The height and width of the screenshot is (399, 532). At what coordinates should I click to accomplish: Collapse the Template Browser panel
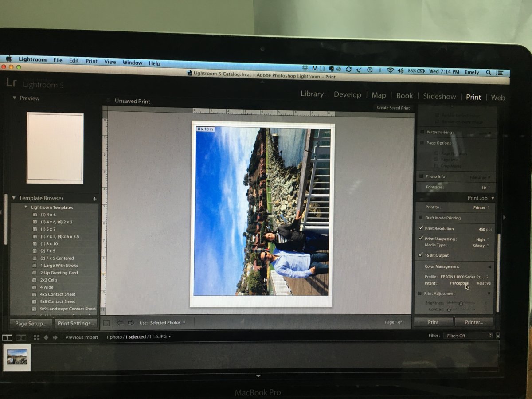point(14,198)
